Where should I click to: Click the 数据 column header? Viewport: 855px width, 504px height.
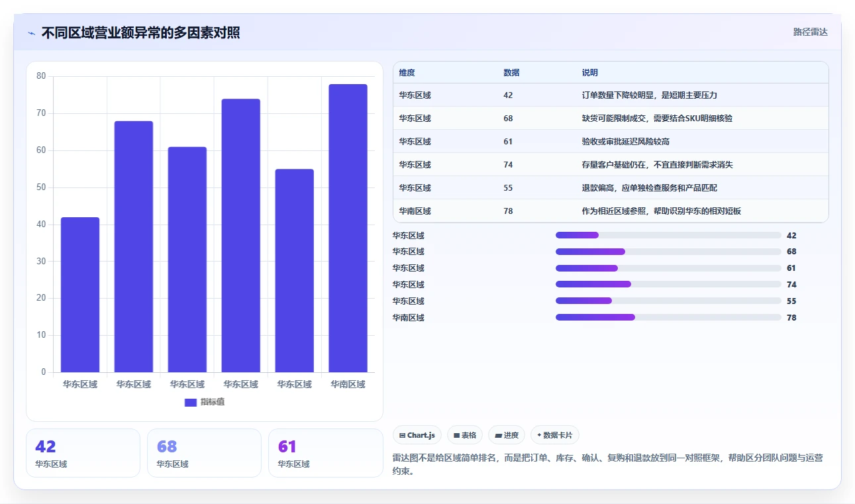point(511,73)
